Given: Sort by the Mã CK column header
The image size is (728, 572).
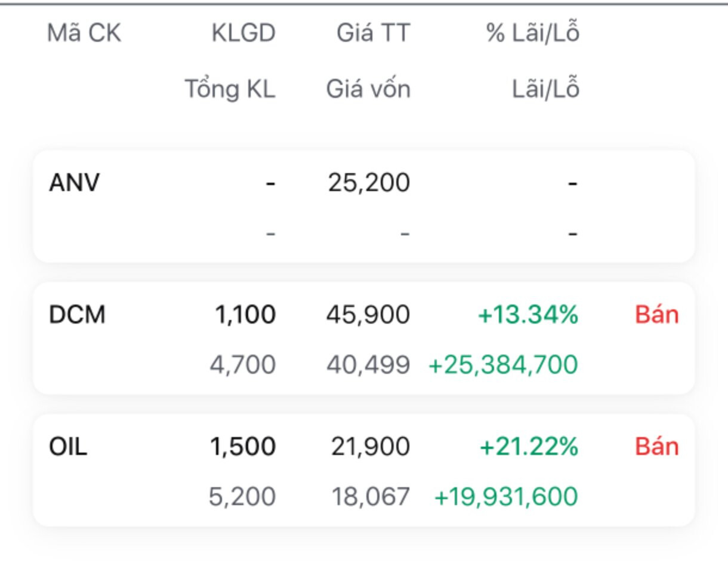Looking at the screenshot, I should pos(84,33).
